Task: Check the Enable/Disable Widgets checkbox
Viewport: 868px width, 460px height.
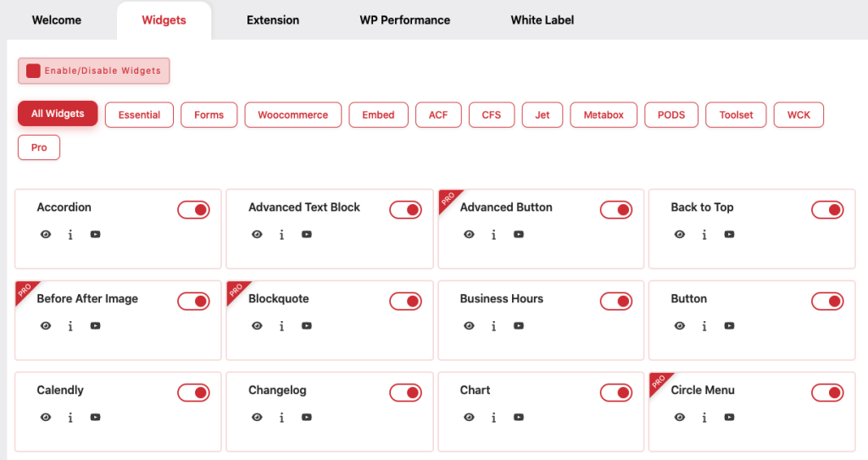Action: 34,71
